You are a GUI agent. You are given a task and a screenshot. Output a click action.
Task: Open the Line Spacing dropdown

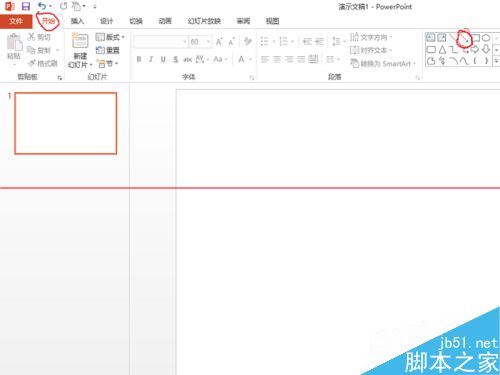click(338, 41)
